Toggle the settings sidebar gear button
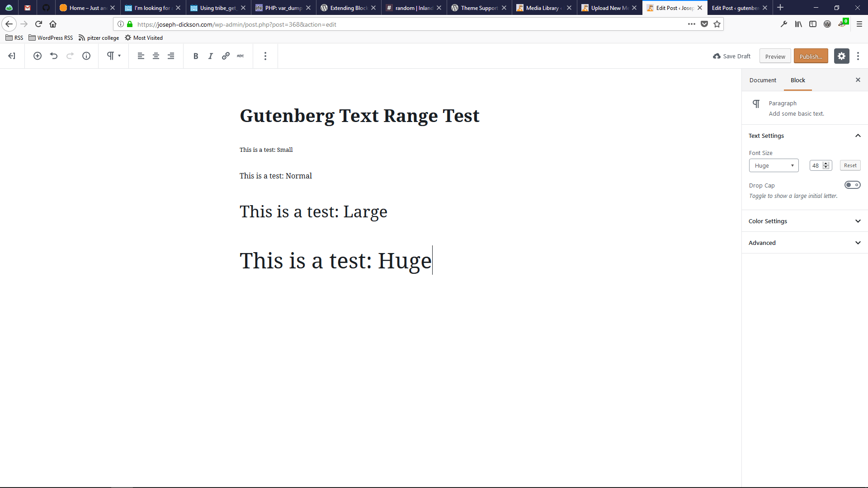Image resolution: width=868 pixels, height=488 pixels. 841,56
